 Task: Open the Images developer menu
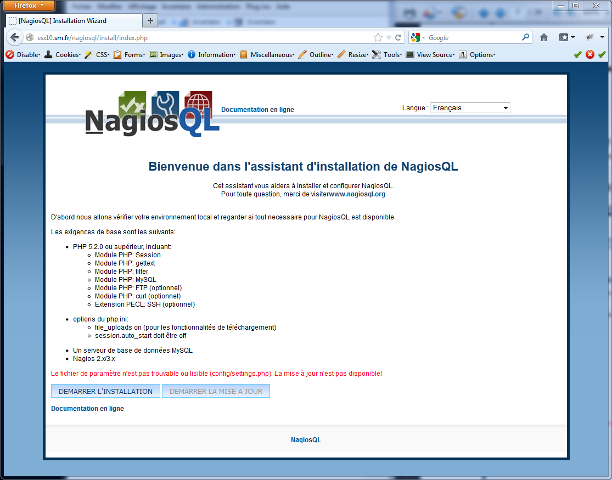pos(167,55)
